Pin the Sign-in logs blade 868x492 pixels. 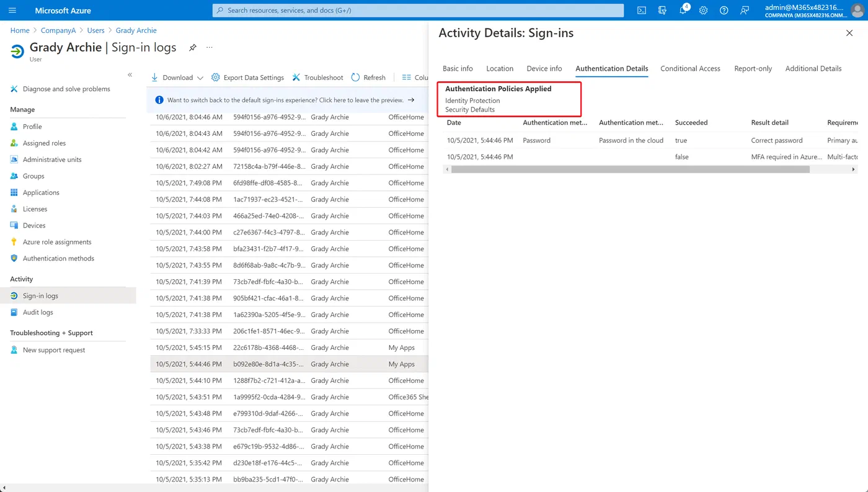(193, 48)
